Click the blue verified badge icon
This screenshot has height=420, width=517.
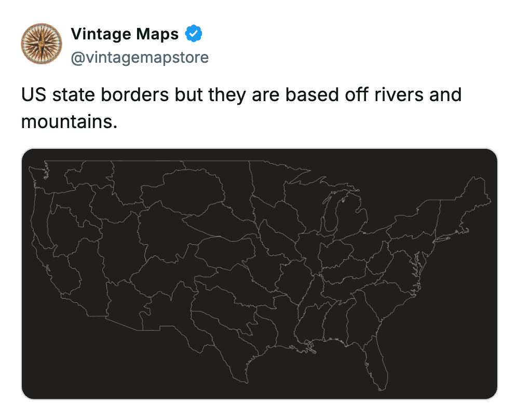[x=193, y=33]
